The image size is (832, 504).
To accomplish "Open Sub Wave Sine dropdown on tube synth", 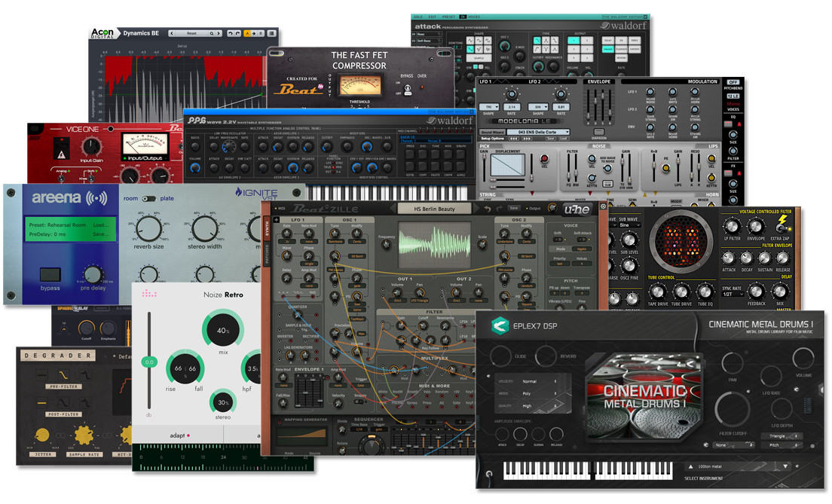I will [x=629, y=225].
